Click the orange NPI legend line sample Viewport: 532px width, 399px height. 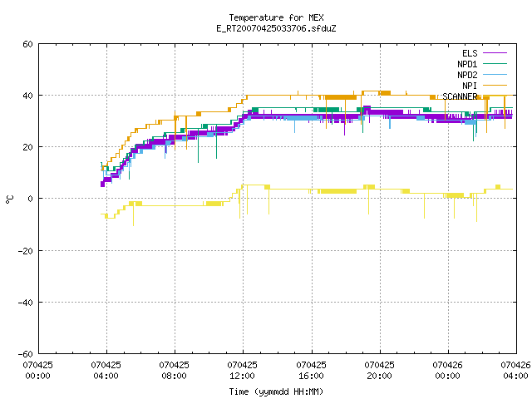[495, 86]
